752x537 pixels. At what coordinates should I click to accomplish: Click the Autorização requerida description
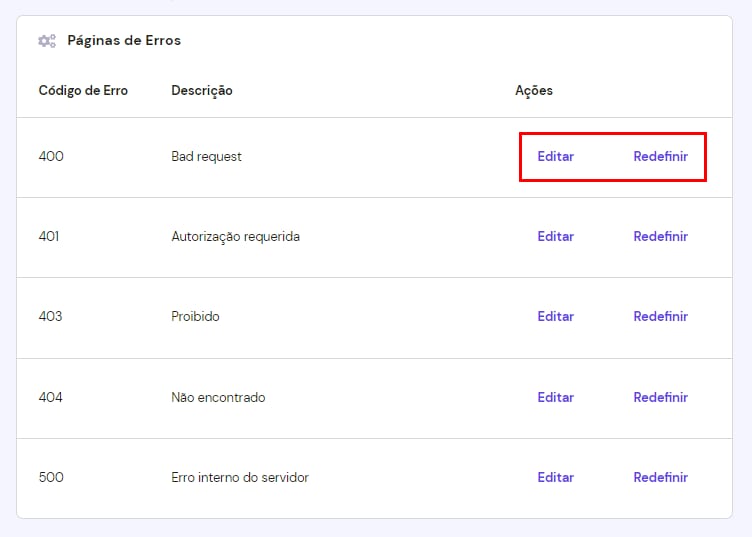click(235, 237)
